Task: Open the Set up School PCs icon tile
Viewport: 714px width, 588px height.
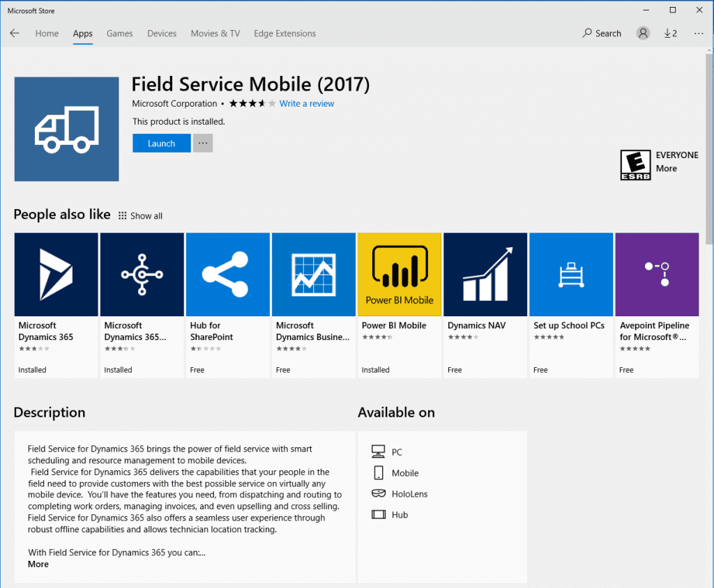Action: tap(571, 274)
